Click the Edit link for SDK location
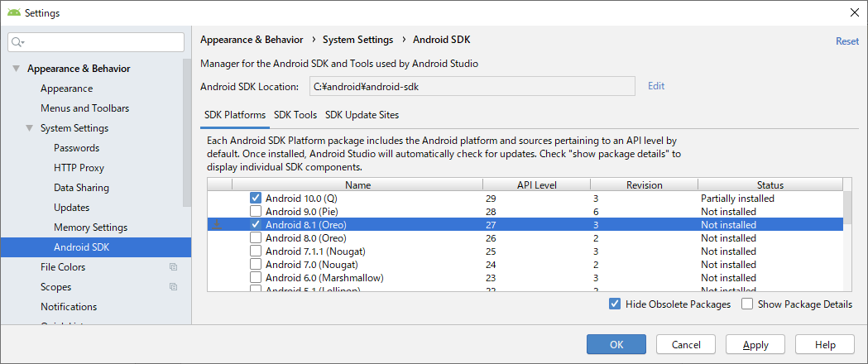 [656, 86]
